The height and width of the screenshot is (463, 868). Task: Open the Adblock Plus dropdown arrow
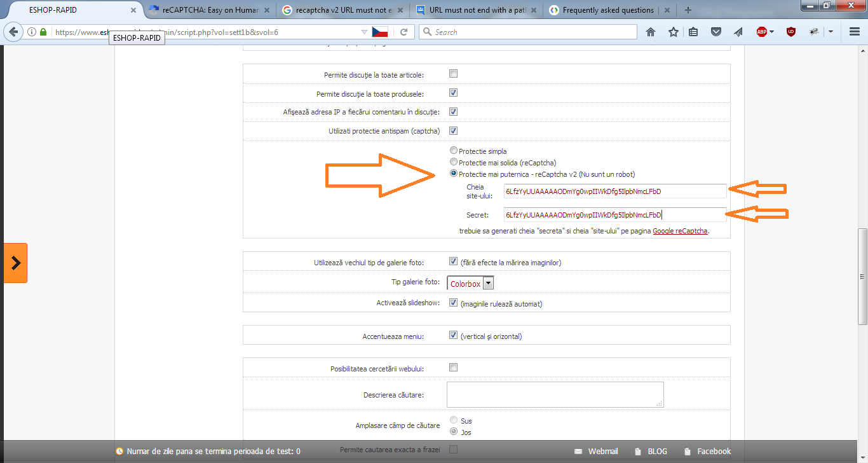tap(771, 32)
